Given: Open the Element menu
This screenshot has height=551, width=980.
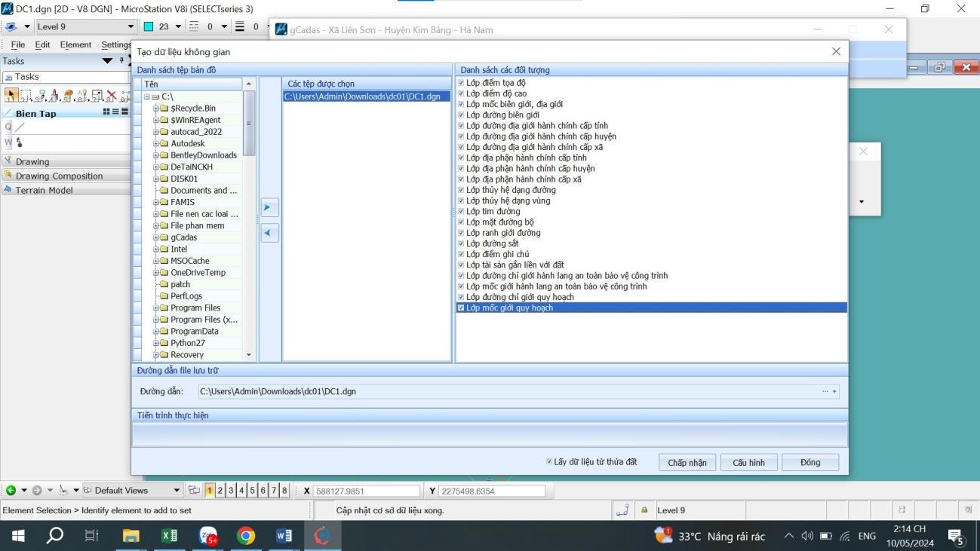Looking at the screenshot, I should tap(74, 44).
